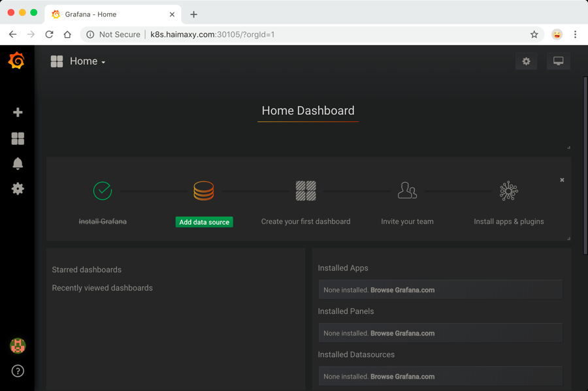This screenshot has width=588, height=391.
Task: Click the Invite your team users icon
Action: 407,190
